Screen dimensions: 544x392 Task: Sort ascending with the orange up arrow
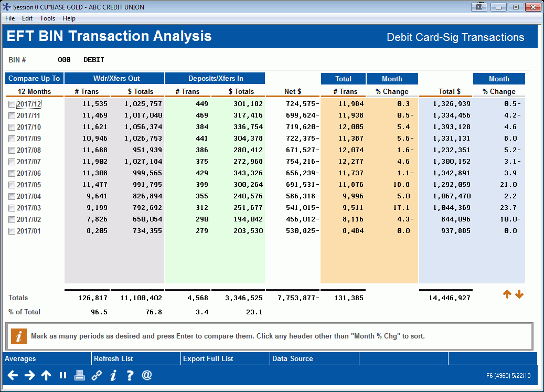507,294
